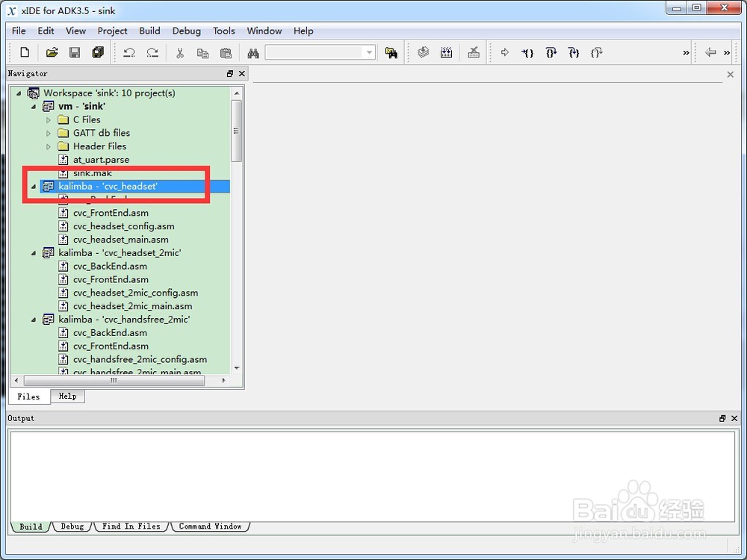The image size is (747, 560).
Task: Open the Debug menu
Action: [x=186, y=31]
